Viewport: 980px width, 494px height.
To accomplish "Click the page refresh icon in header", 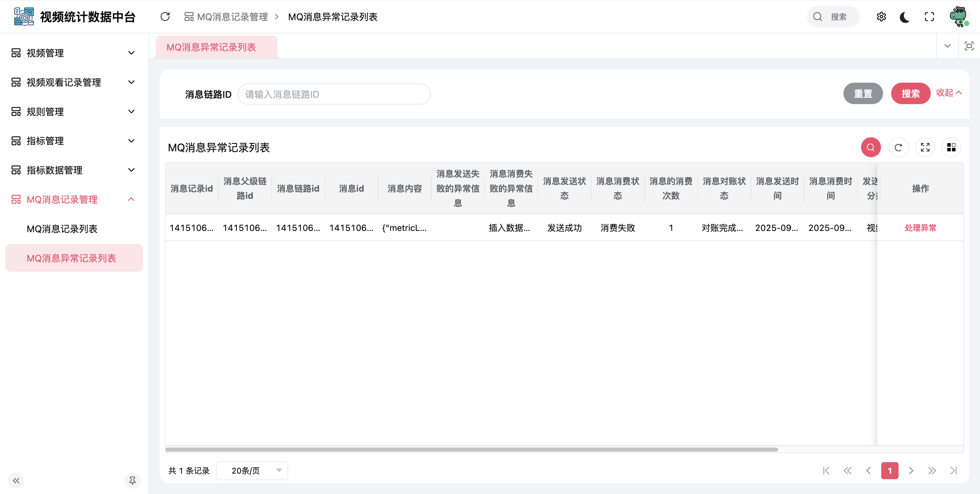I will click(165, 17).
